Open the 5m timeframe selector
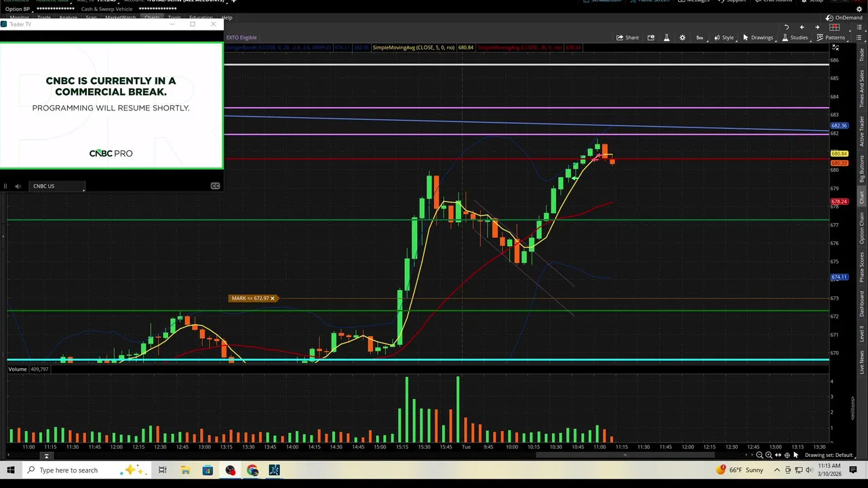Image resolution: width=868 pixels, height=488 pixels. 699,37
